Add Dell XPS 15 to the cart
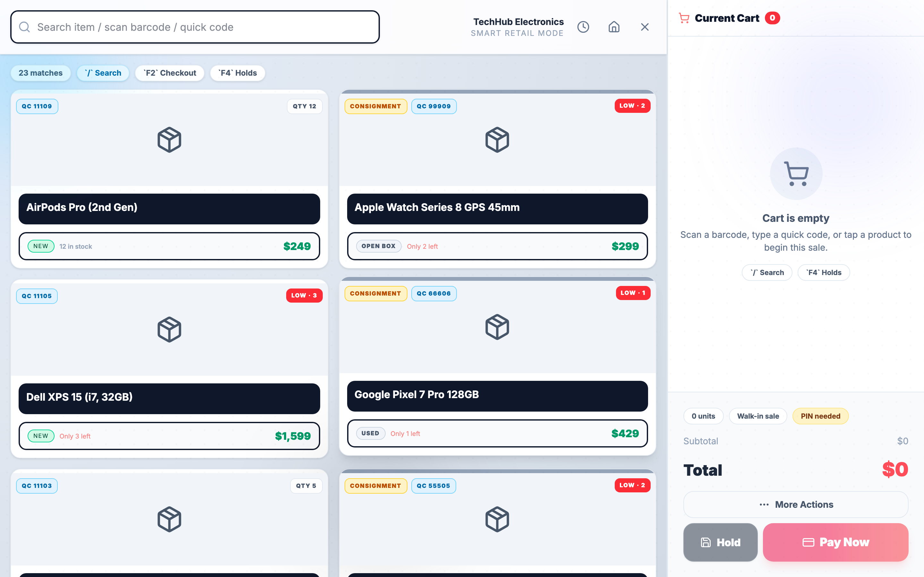This screenshot has width=924, height=577. pos(169,398)
